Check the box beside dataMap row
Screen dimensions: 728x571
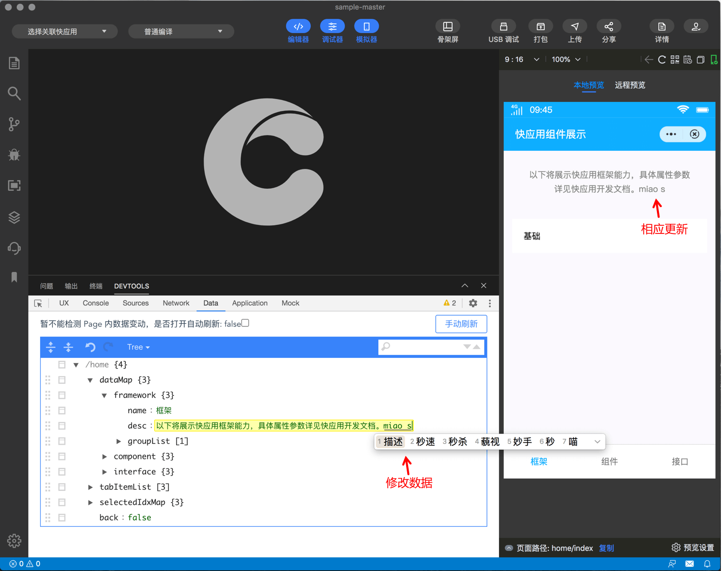62,380
